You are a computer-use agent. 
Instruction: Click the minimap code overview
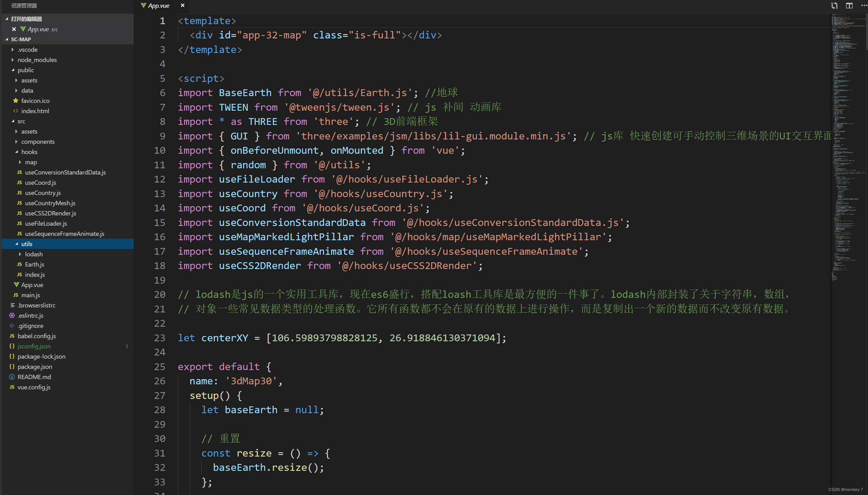tap(848, 148)
